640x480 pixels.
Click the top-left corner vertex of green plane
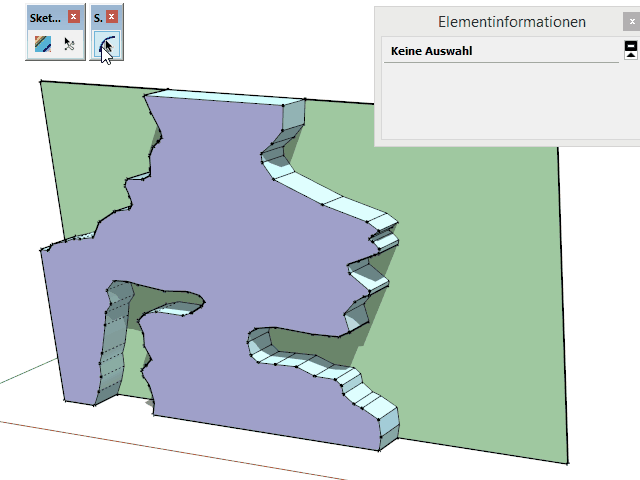[x=40, y=81]
